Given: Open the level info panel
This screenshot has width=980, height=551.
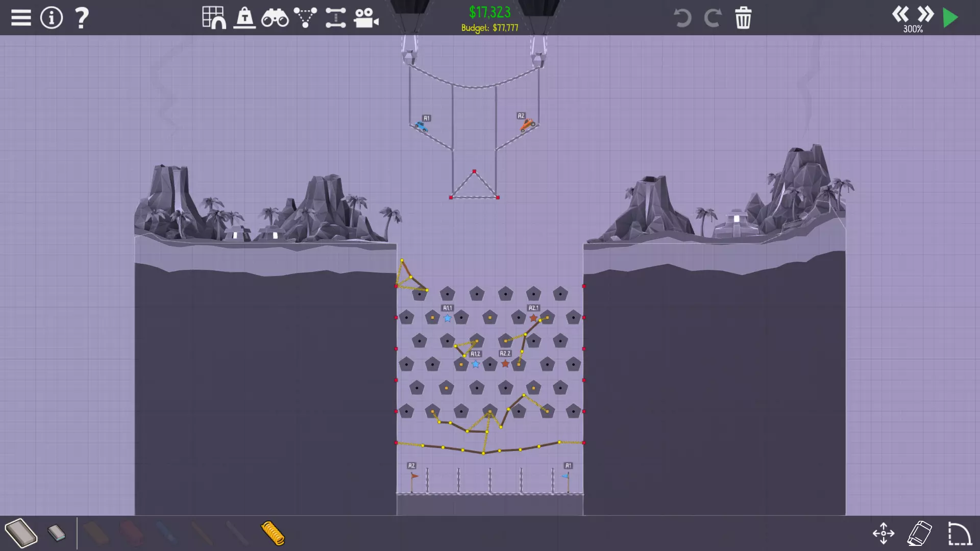Looking at the screenshot, I should pyautogui.click(x=51, y=18).
